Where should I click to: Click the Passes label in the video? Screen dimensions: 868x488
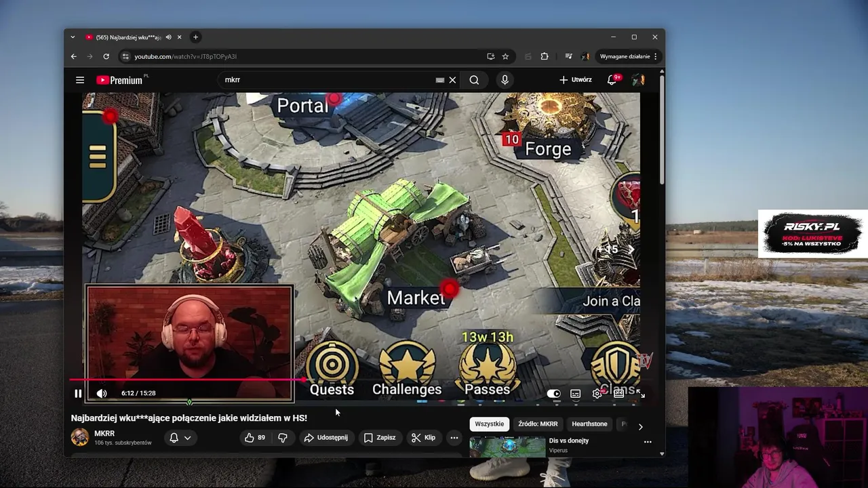tap(487, 390)
